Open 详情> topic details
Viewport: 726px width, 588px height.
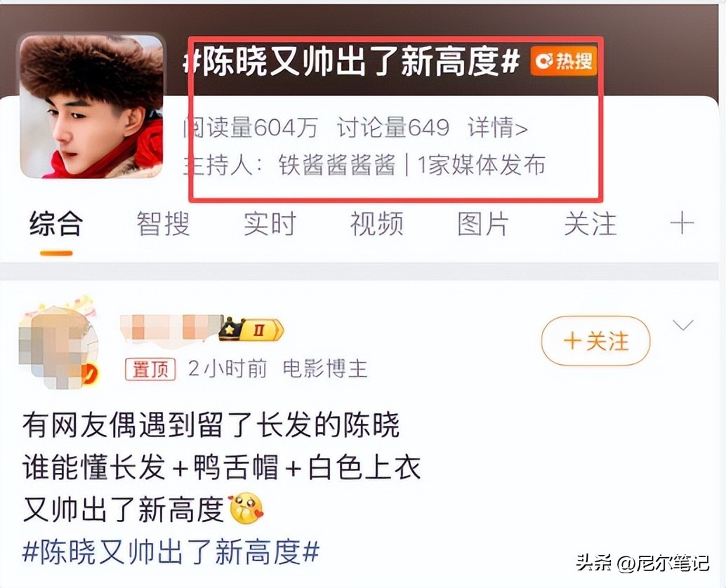498,127
